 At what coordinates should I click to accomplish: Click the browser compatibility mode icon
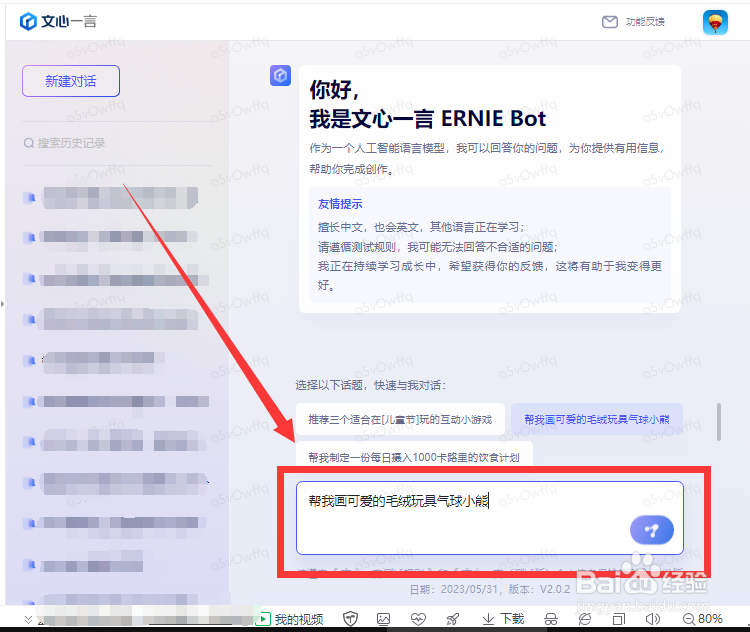585,619
